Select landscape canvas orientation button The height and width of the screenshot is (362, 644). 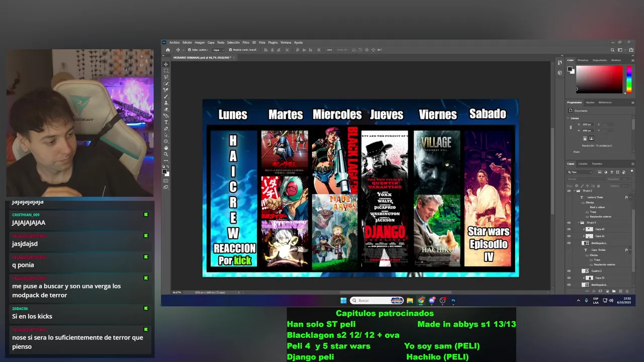592,138
